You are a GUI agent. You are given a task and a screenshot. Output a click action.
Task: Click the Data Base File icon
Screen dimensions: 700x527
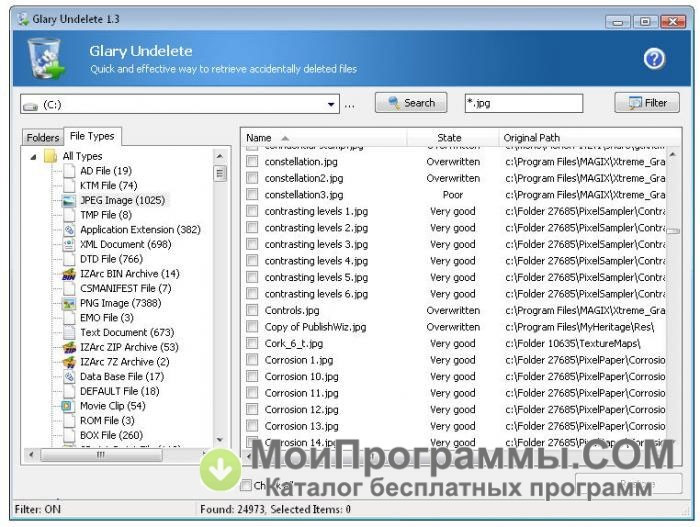(69, 376)
